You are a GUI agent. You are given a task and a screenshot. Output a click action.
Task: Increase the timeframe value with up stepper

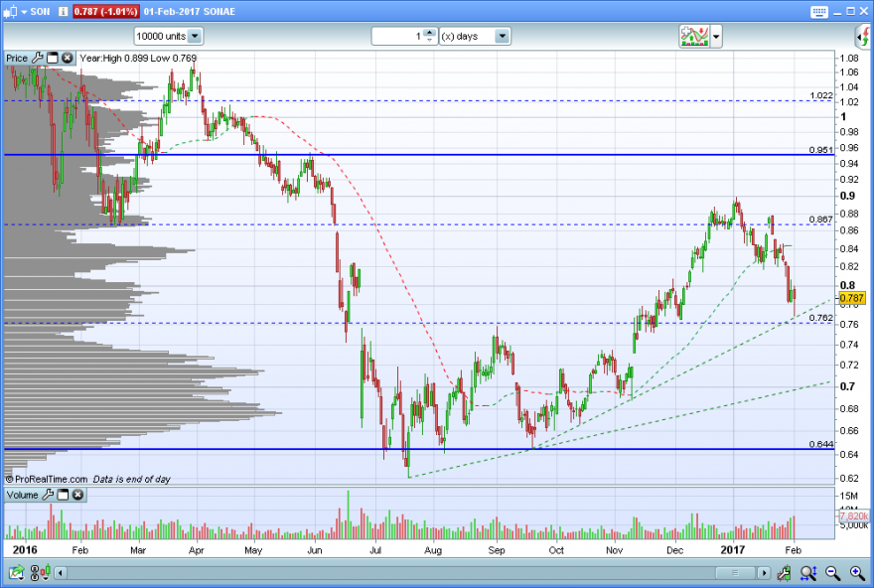pos(429,33)
